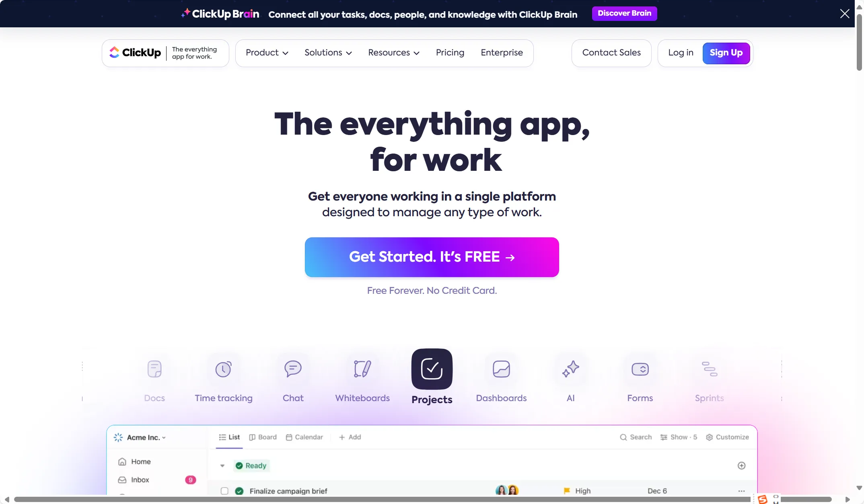Image resolution: width=864 pixels, height=504 pixels.
Task: Click the Sprints icon in feature bar
Action: 709,369
